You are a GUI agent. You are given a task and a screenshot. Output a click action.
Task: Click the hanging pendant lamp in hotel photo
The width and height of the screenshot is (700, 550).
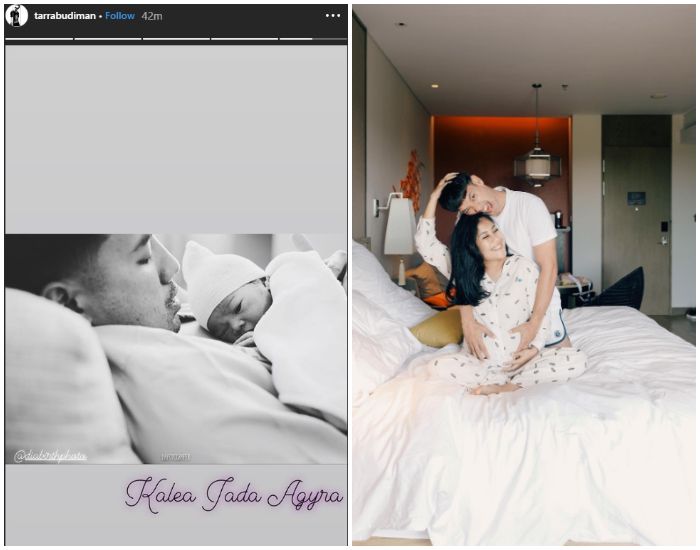click(x=537, y=160)
